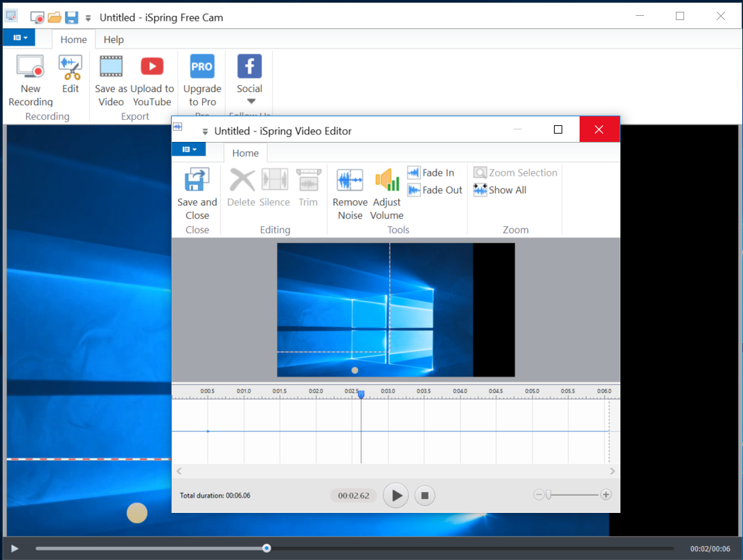
Task: Click the blue playhead marker on timeline
Action: 361,394
